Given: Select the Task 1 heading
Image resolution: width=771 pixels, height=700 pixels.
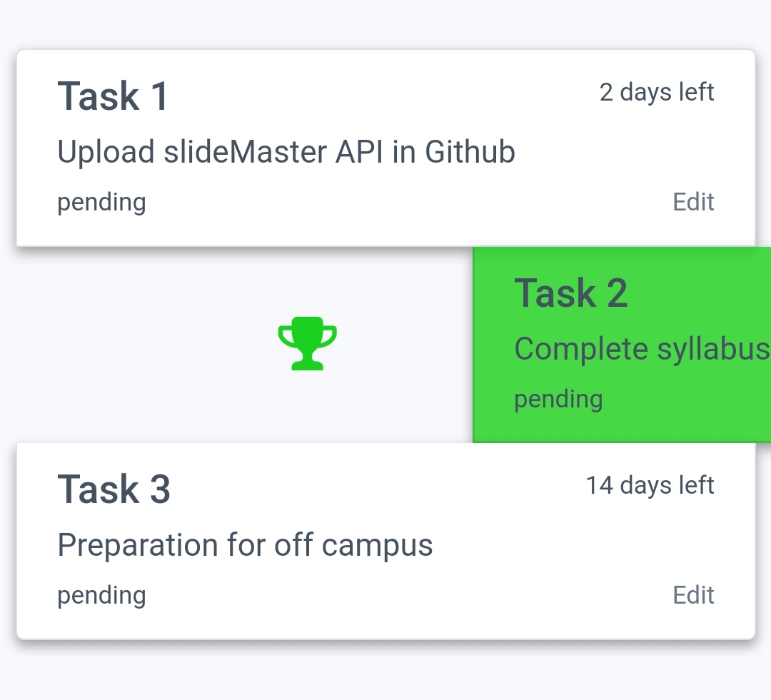Looking at the screenshot, I should [111, 96].
